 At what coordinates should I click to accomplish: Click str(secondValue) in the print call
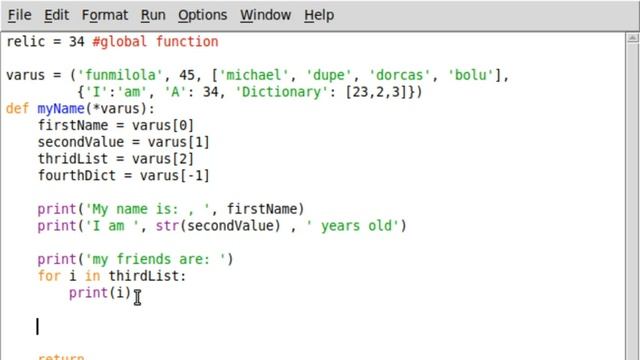pos(218,226)
